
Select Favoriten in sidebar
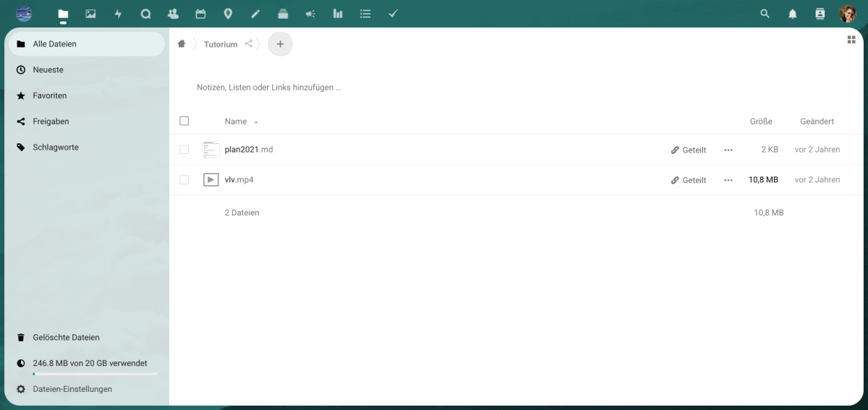[87, 95]
